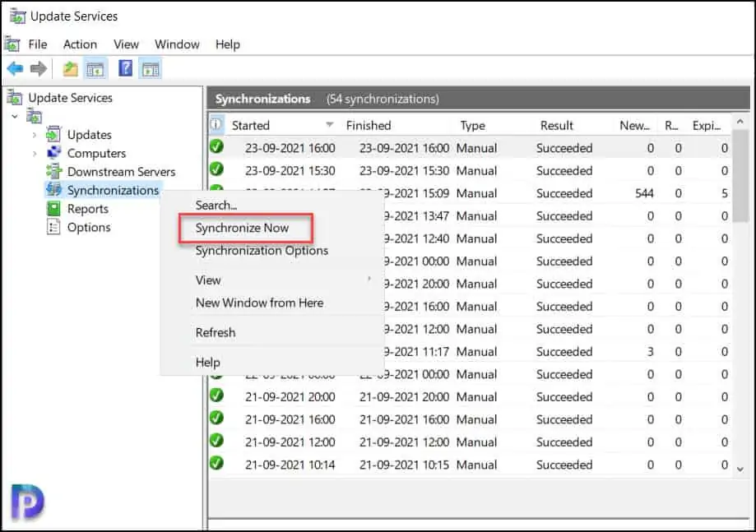756x532 pixels.
Task: Click the Started column sort arrow
Action: point(330,125)
